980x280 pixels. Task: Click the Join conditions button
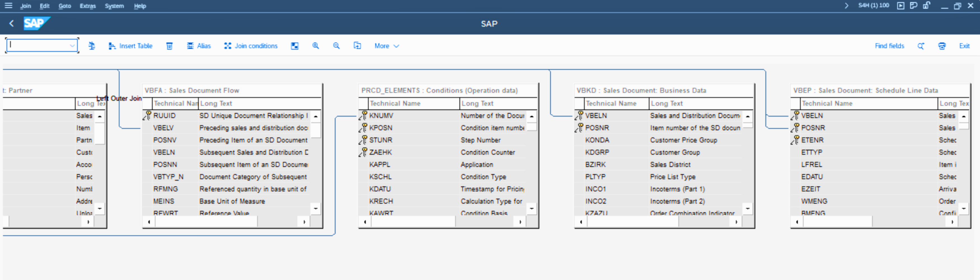pyautogui.click(x=251, y=46)
